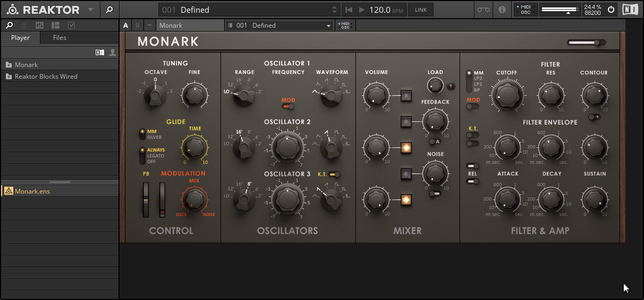Toggle the audio engine power button
The height and width of the screenshot is (300, 644).
[611, 10]
